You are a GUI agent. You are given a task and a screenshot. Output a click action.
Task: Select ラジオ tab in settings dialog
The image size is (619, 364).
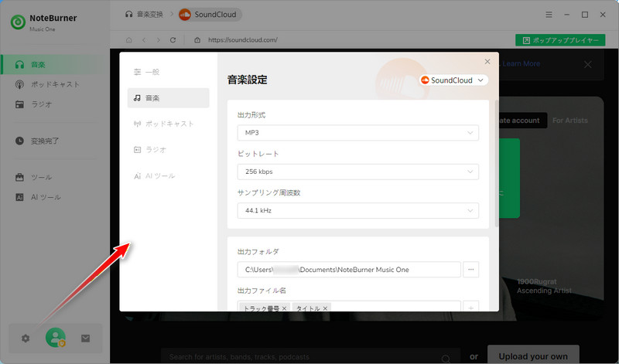168,150
